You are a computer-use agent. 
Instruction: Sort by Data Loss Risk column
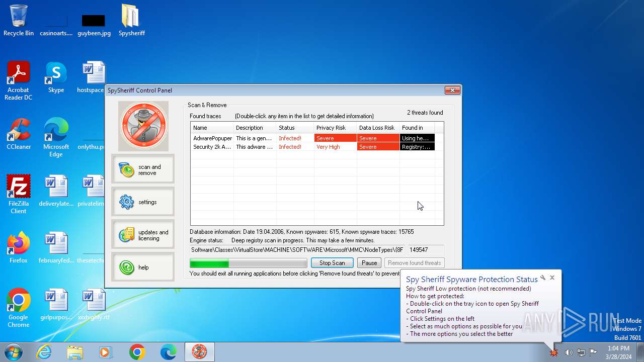pos(378,128)
